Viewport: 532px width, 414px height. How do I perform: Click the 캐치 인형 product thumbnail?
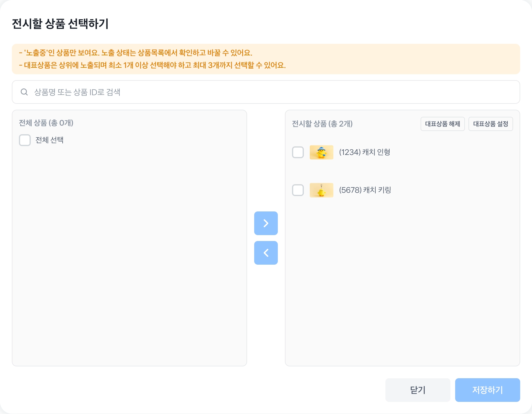[x=321, y=152]
